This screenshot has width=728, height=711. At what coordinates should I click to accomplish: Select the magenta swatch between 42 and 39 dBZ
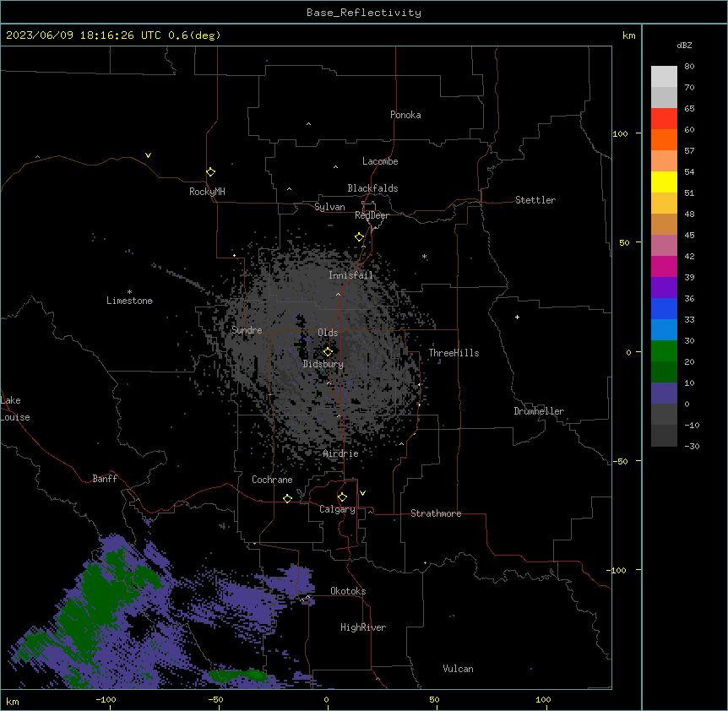(x=664, y=266)
